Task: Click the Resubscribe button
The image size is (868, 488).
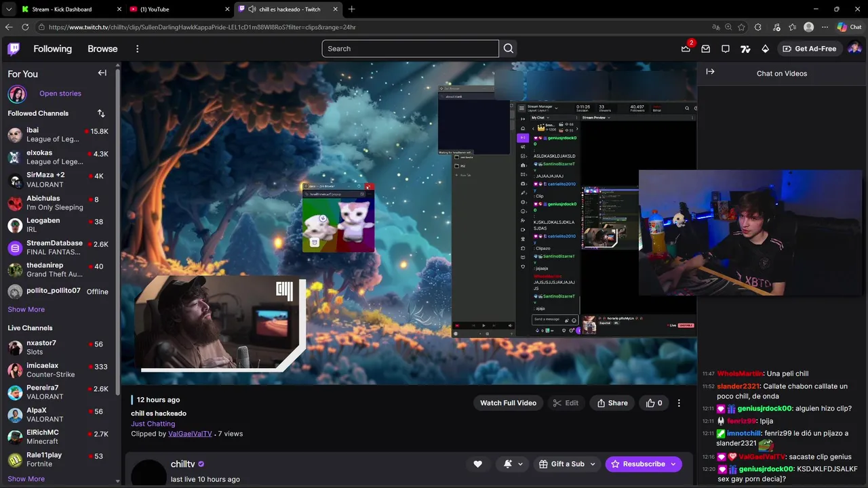Action: click(x=637, y=464)
